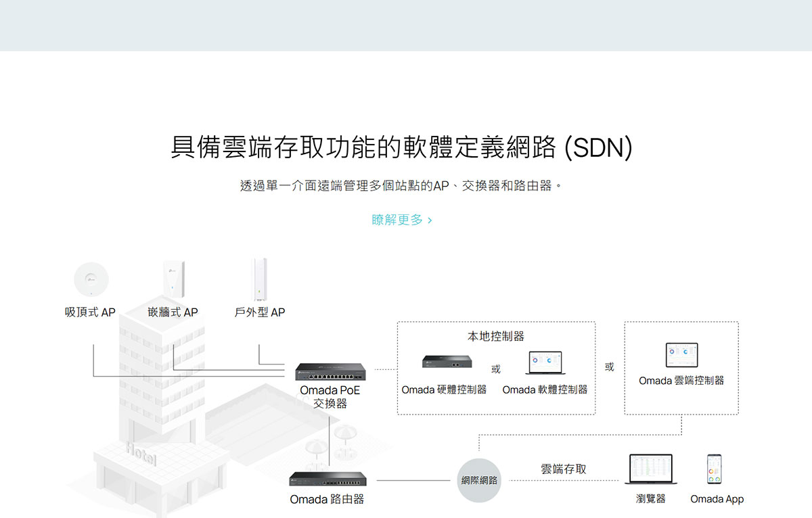Image resolution: width=812 pixels, height=518 pixels.
Task: Open the 瞭解更多 link
Action: 398,220
